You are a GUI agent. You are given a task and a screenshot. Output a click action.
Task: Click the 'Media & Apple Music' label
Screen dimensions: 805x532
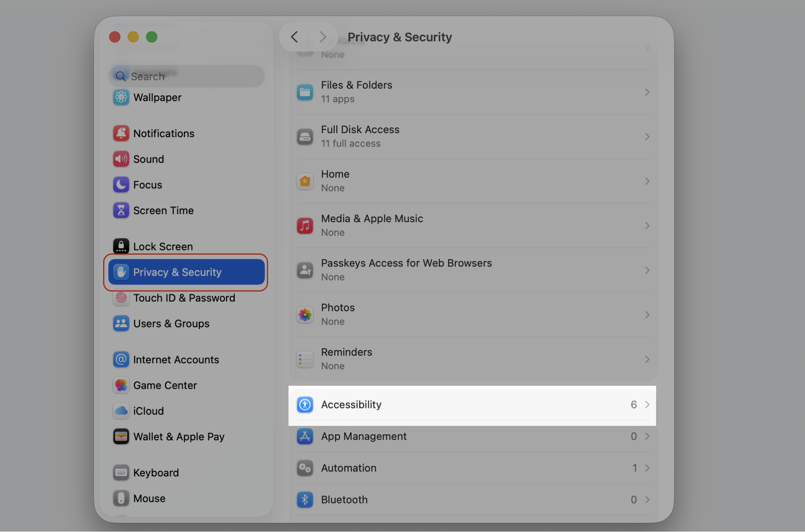click(372, 219)
